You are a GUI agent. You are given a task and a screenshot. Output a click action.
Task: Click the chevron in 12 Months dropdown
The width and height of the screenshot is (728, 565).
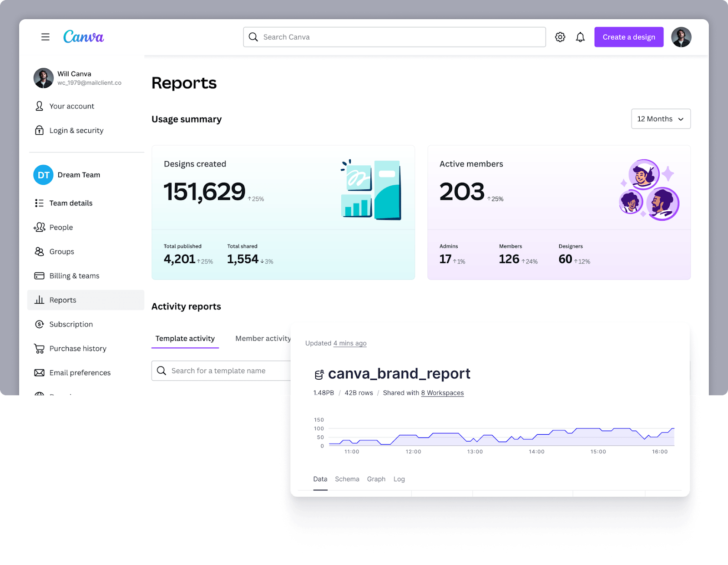pyautogui.click(x=681, y=119)
